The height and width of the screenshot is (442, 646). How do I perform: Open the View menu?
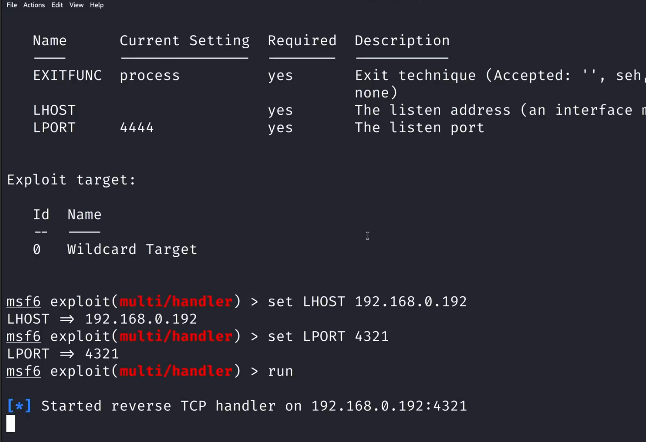point(76,5)
